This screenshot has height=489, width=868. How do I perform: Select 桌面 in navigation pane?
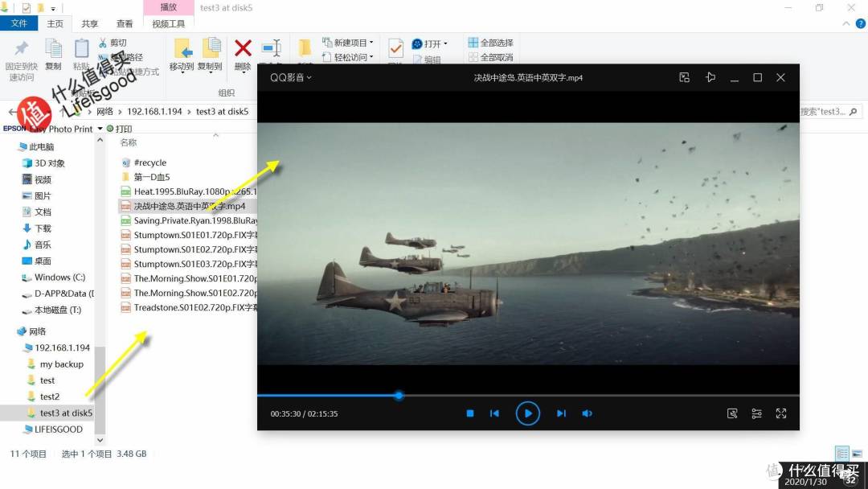[x=36, y=261]
